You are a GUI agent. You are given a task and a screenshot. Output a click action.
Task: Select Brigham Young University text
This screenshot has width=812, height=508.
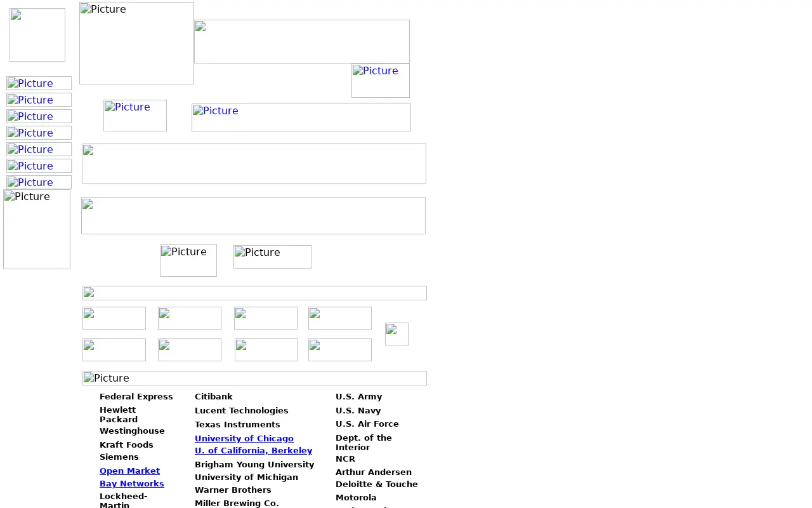click(x=254, y=465)
